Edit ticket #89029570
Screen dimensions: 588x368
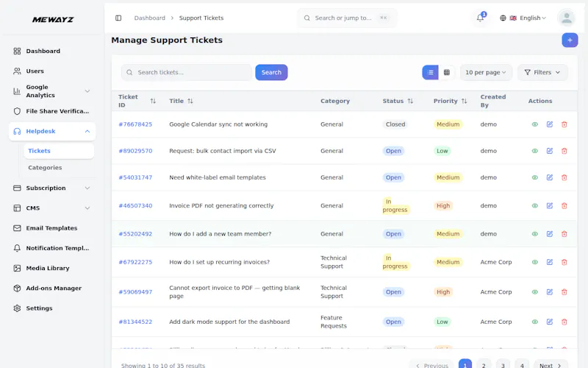tap(549, 151)
